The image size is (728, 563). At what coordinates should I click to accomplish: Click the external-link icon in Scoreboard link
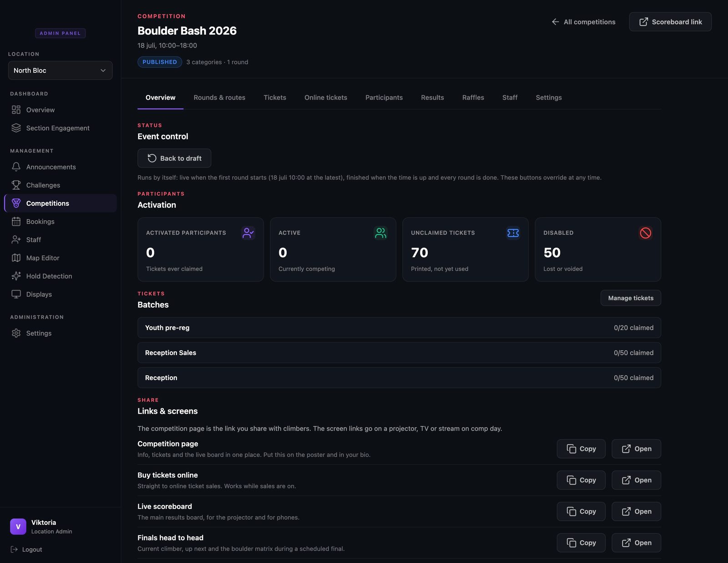pyautogui.click(x=644, y=22)
